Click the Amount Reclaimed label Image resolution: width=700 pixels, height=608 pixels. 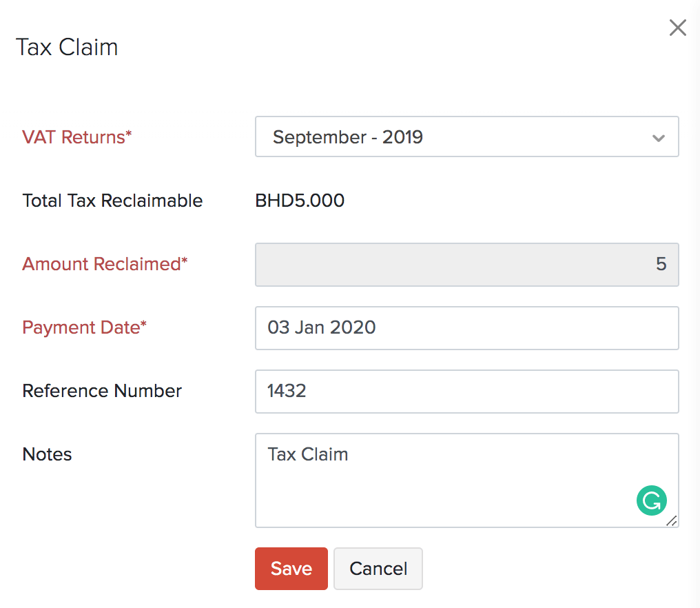coord(105,264)
